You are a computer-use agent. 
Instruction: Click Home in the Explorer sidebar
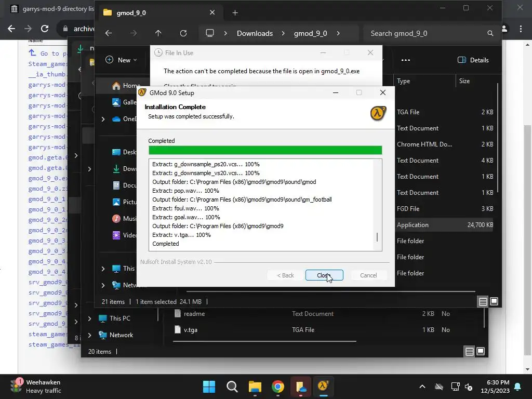click(126, 86)
